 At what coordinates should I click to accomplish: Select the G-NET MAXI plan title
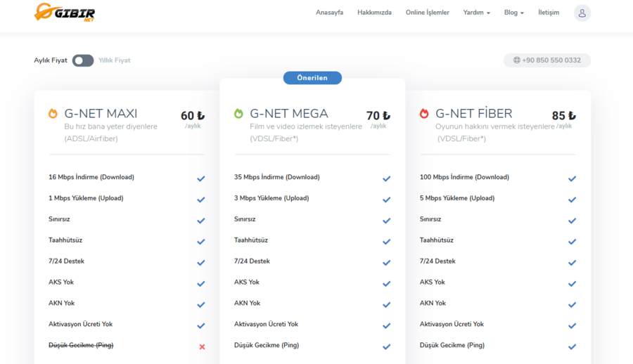click(101, 113)
